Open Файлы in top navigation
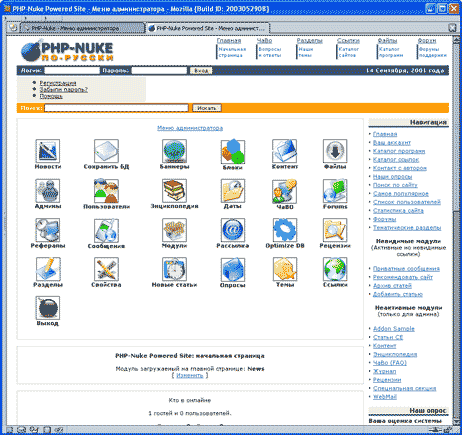462x435 pixels. pos(387,41)
